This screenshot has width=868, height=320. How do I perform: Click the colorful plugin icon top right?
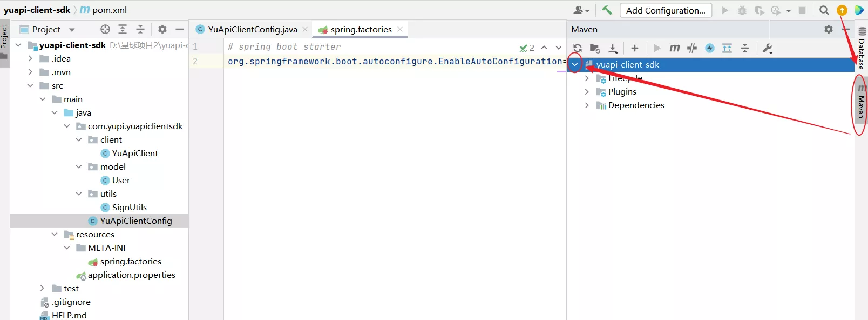(859, 10)
